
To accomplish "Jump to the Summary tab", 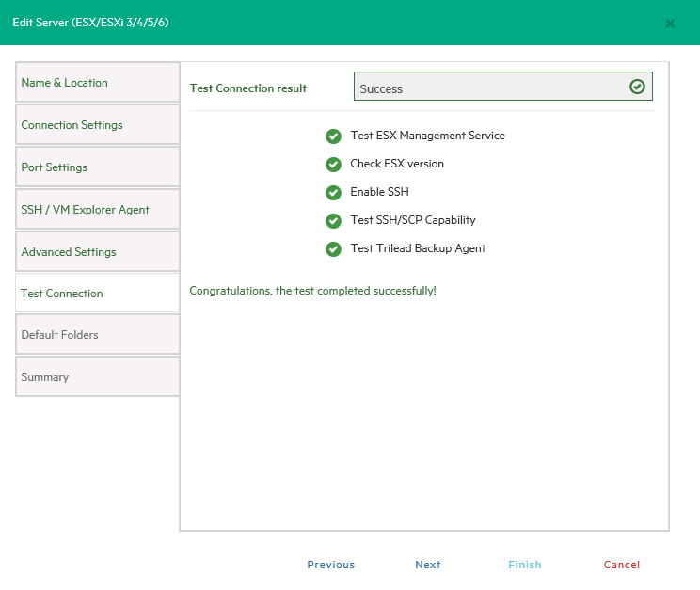I will pyautogui.click(x=98, y=377).
